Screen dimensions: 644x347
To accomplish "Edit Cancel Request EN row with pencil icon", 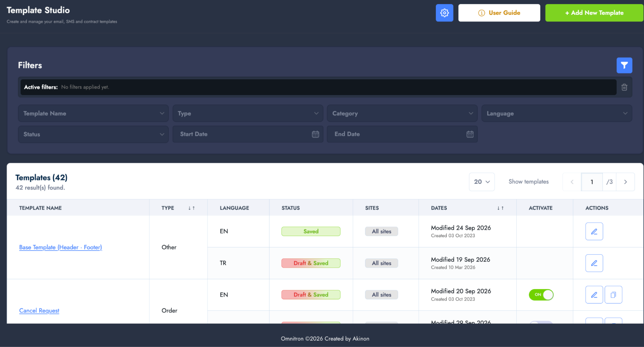I will pyautogui.click(x=594, y=295).
